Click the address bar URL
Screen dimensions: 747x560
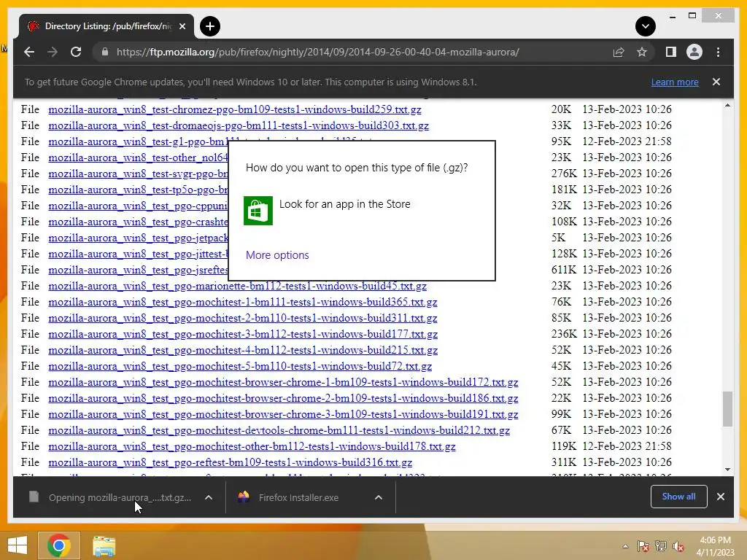(318, 52)
